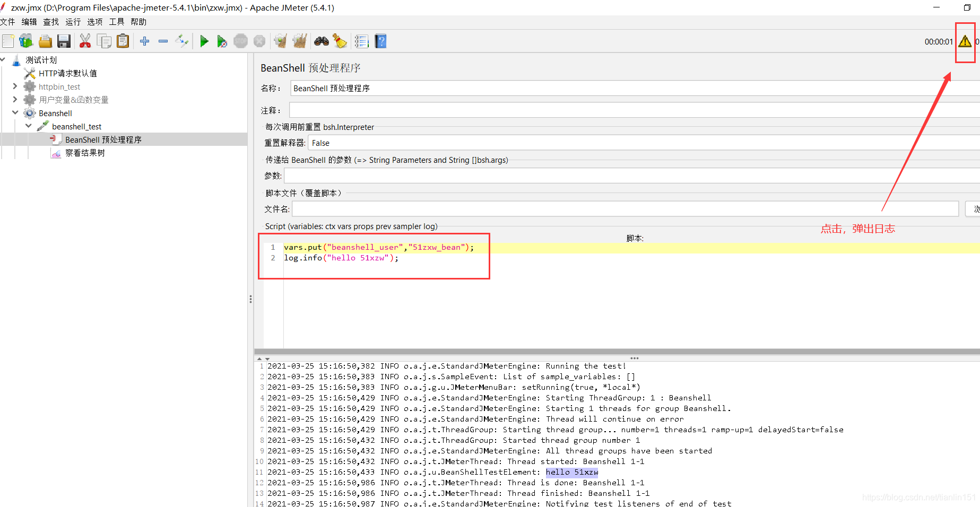Screen dimensions: 980x507
Task: Shut down test threads gracefully
Action: click(259, 41)
